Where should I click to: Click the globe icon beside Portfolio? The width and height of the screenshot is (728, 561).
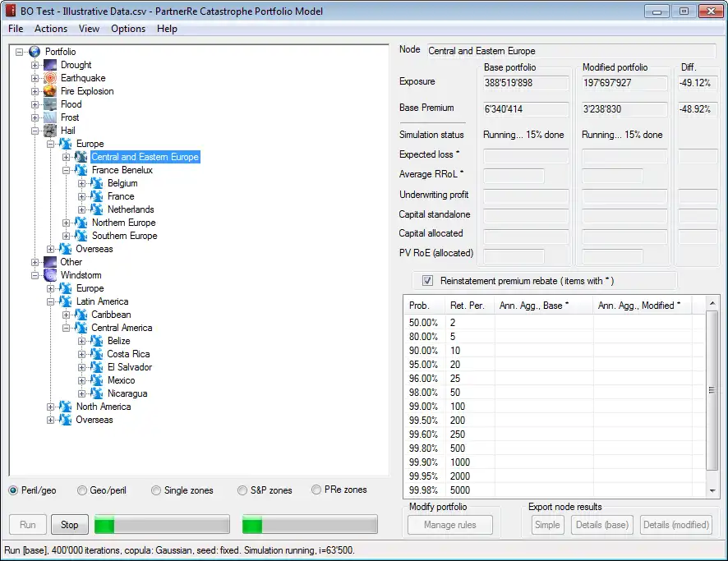click(35, 52)
